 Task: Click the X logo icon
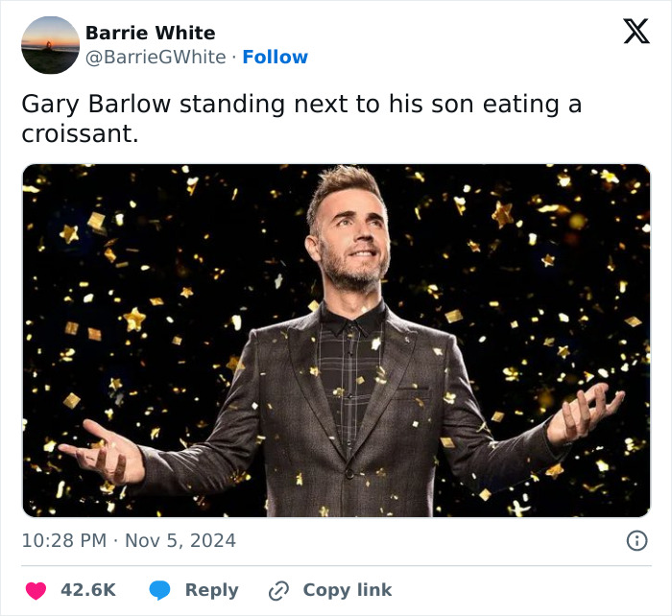(x=636, y=33)
